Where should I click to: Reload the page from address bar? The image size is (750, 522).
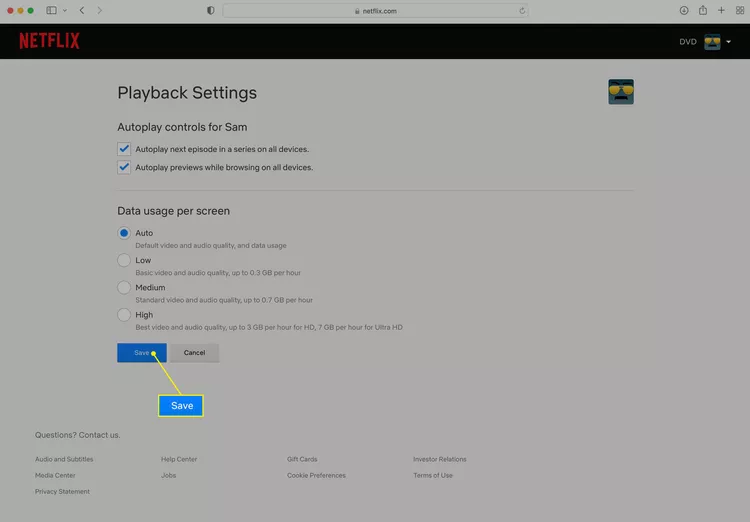click(x=522, y=10)
